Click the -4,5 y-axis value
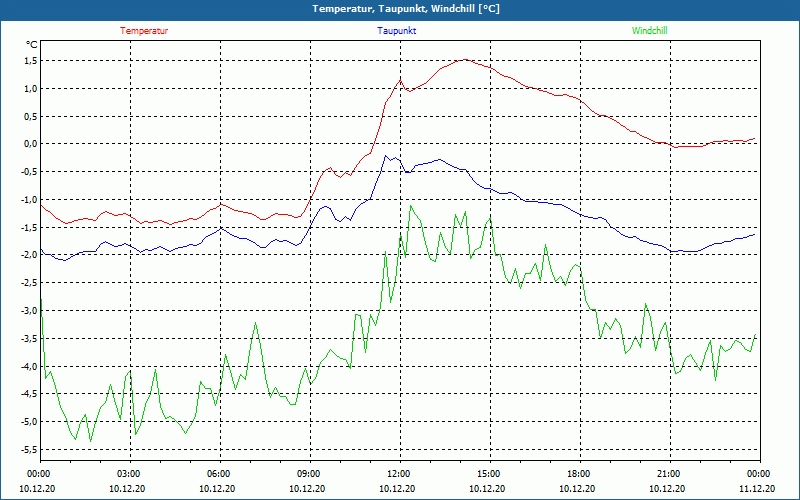This screenshot has width=800, height=500. click(x=30, y=393)
